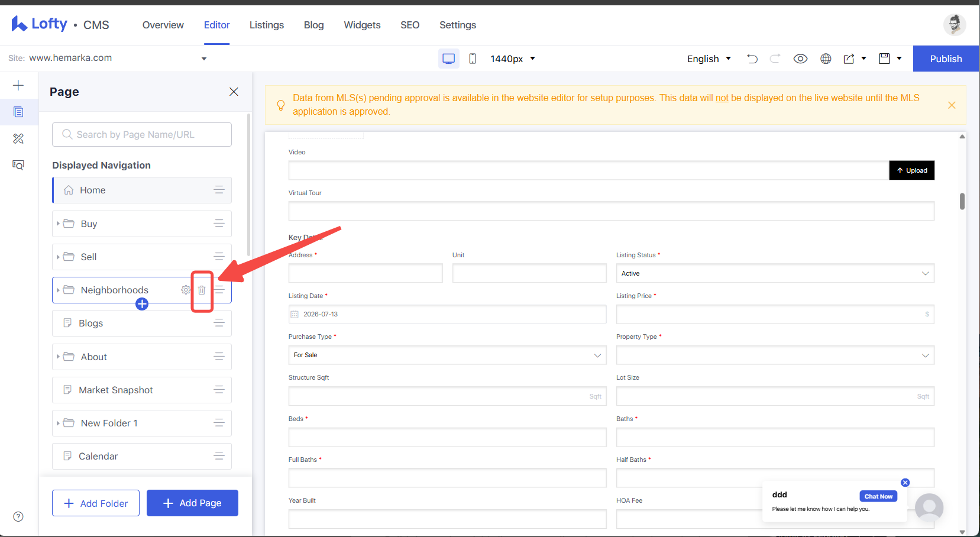Open the Purchase Type dropdown

pos(447,355)
